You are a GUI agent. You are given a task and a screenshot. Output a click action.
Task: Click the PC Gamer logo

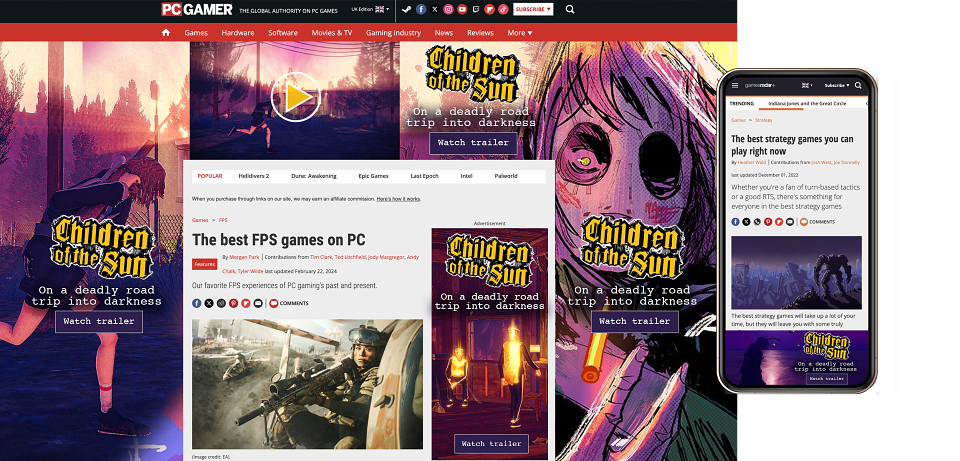pos(197,9)
